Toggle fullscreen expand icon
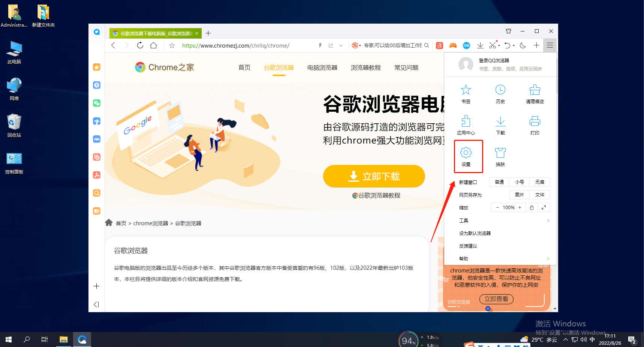 click(544, 207)
